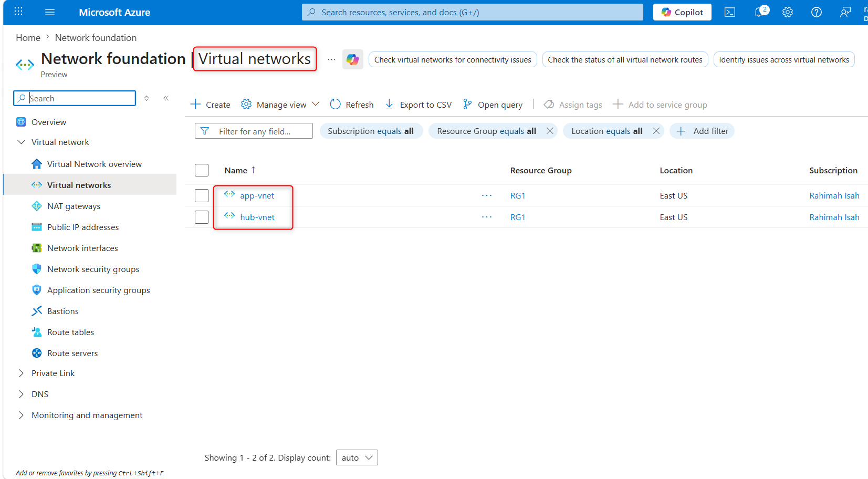Open RG1 link in app-vnet row
The image size is (868, 479).
[518, 195]
